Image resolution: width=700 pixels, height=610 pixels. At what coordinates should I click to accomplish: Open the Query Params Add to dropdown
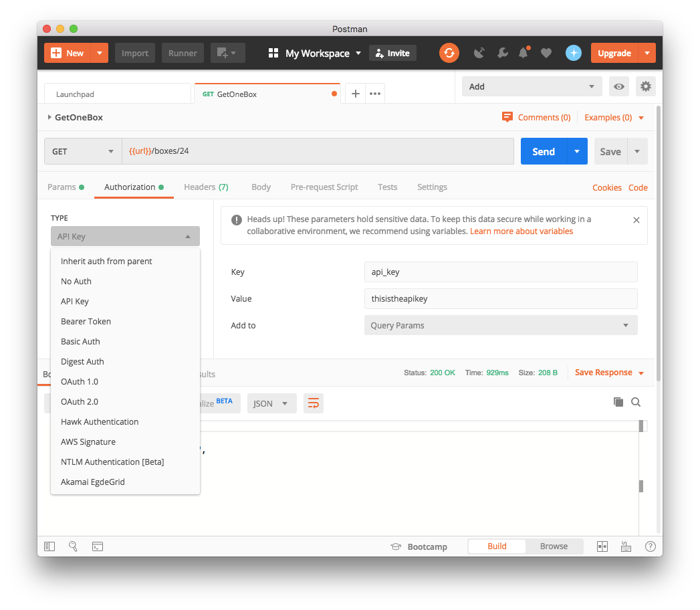click(501, 325)
